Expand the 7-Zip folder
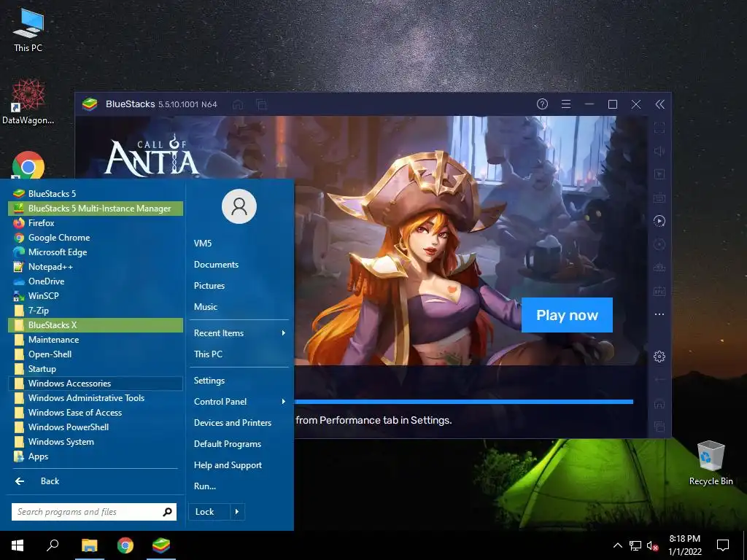 96,311
